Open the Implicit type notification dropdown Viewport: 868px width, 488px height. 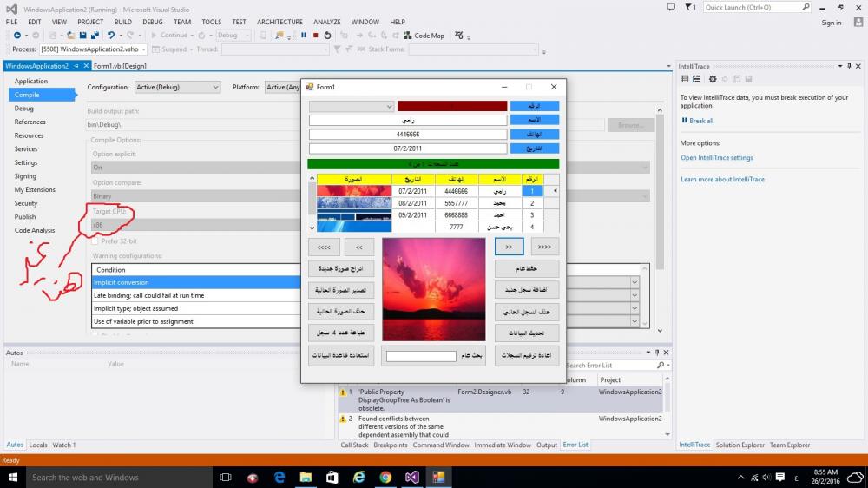[x=635, y=308]
